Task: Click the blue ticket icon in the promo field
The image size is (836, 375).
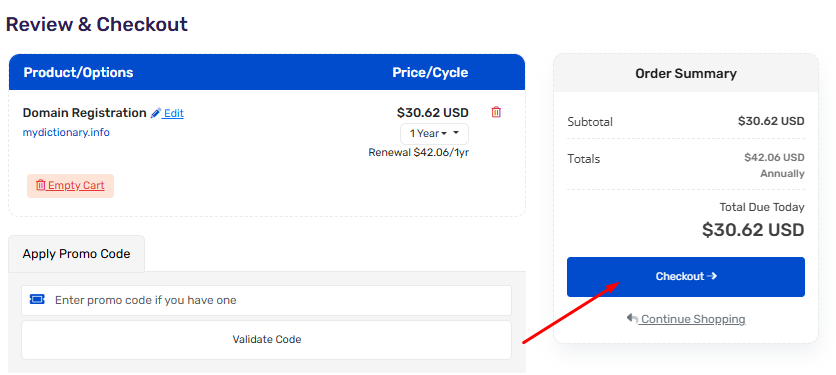Action: [37, 300]
